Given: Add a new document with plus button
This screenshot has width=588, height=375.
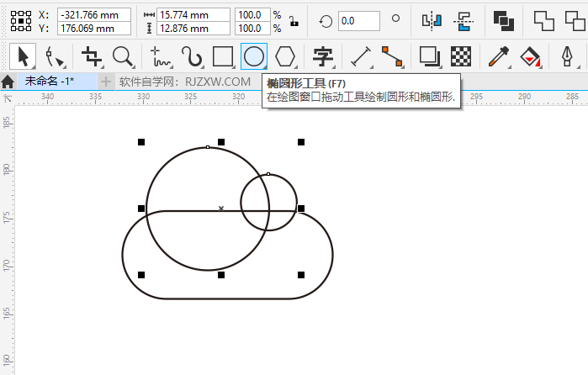Looking at the screenshot, I should [x=106, y=82].
